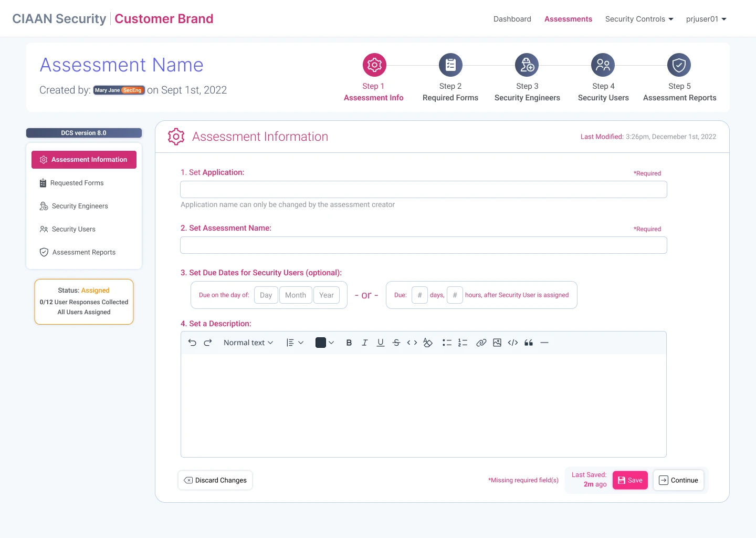Insert an image into the description
The image size is (756, 538).
pos(497,343)
